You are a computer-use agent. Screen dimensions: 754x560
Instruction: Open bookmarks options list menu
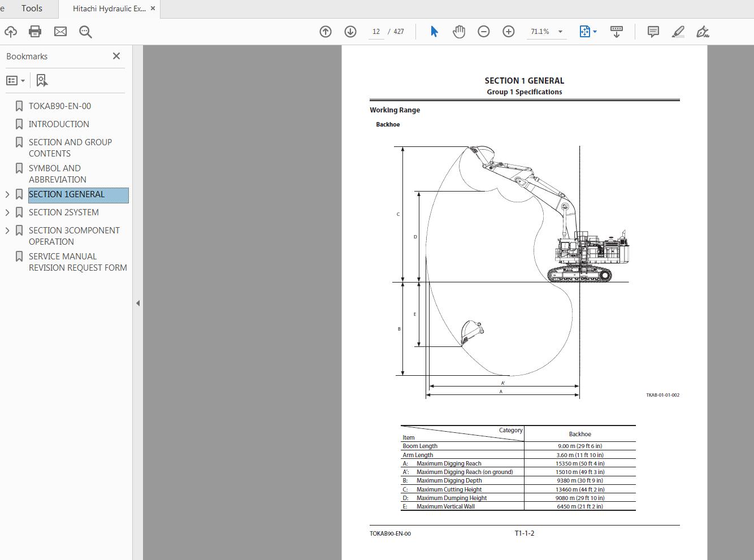click(16, 80)
